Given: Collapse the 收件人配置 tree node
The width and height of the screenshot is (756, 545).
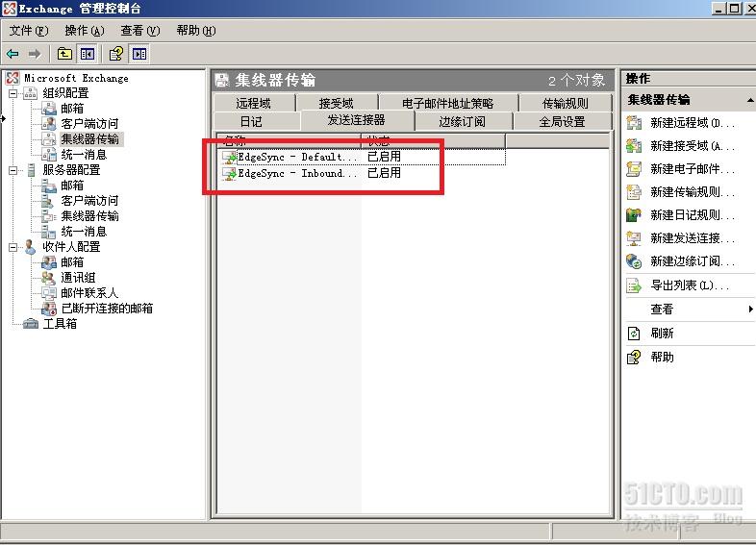Looking at the screenshot, I should coord(13,248).
